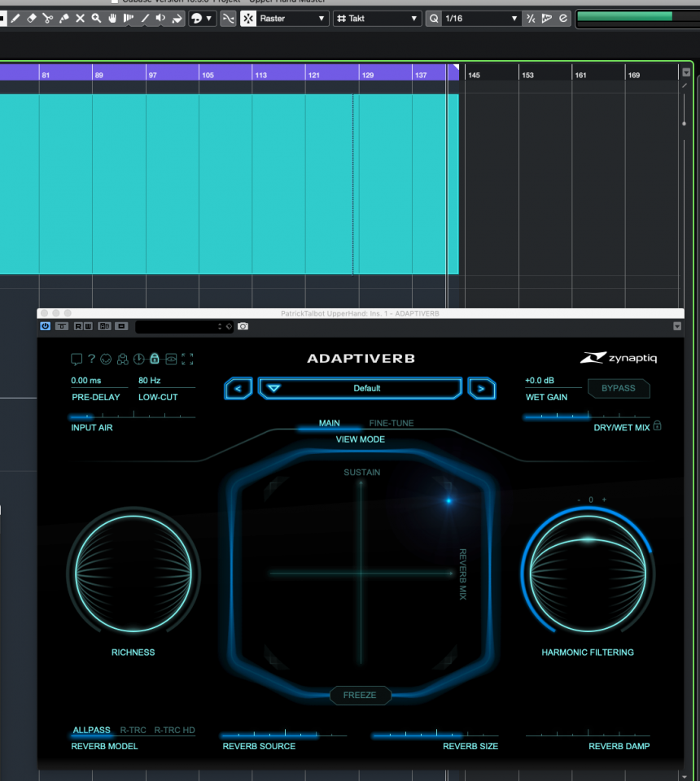Open the Default preset menu

point(361,389)
